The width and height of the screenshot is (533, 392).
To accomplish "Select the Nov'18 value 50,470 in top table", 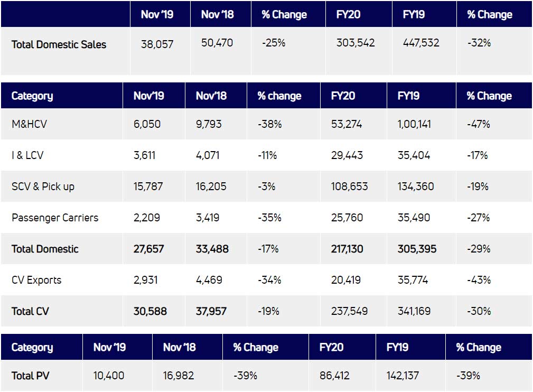I will click(217, 42).
